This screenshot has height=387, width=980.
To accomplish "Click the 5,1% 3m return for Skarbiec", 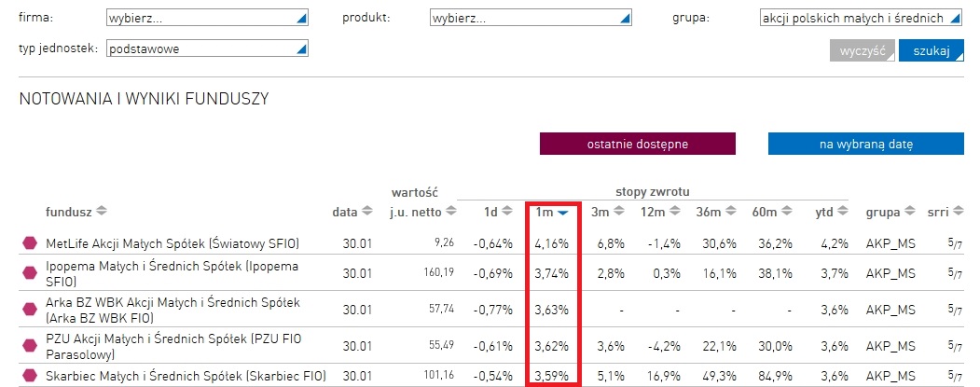I will [612, 376].
